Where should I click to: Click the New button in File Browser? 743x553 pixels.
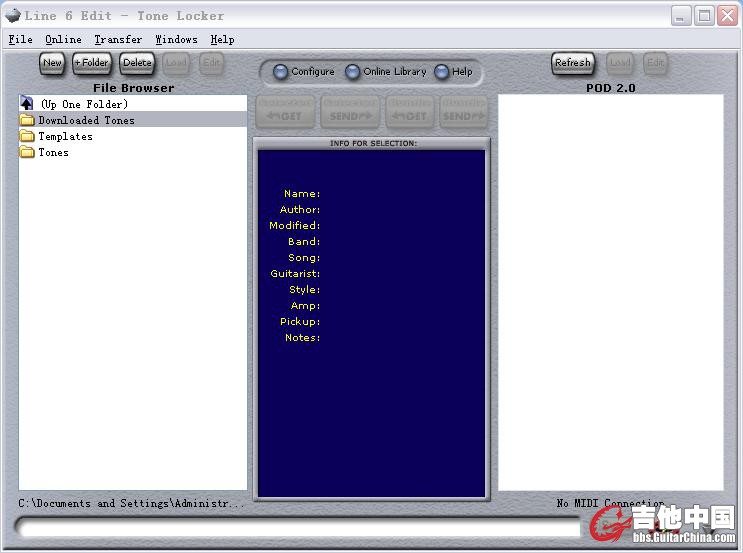pos(52,63)
